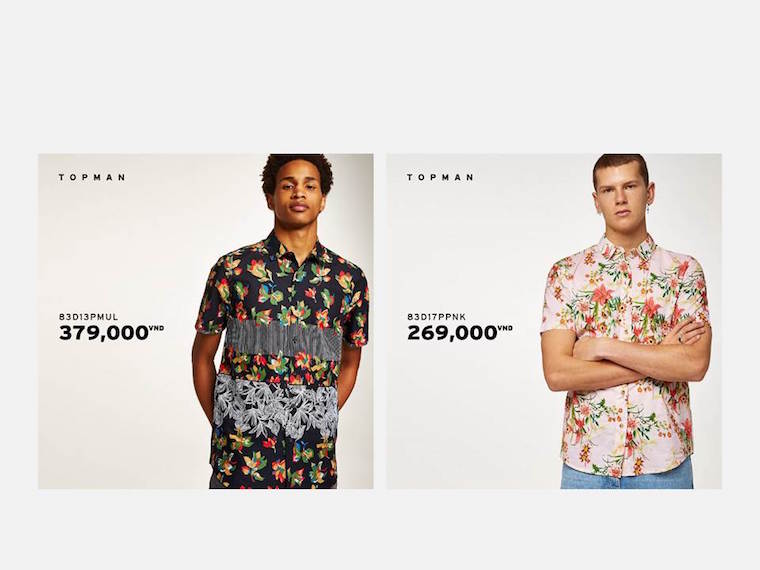The width and height of the screenshot is (760, 570).
Task: Click the TOPMAN logo on the left card
Action: tap(92, 177)
